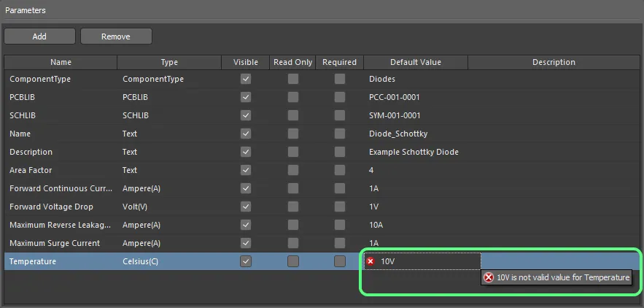Select the ComponentType parameter name
Image resolution: width=644 pixels, height=308 pixels.
click(x=40, y=79)
